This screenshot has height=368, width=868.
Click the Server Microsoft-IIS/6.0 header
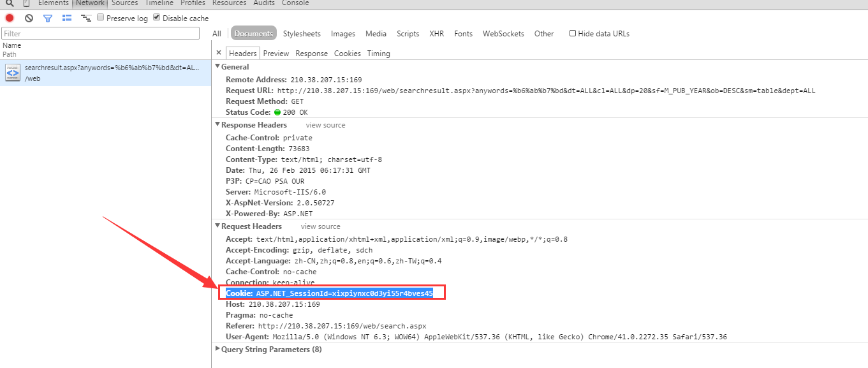pyautogui.click(x=276, y=192)
